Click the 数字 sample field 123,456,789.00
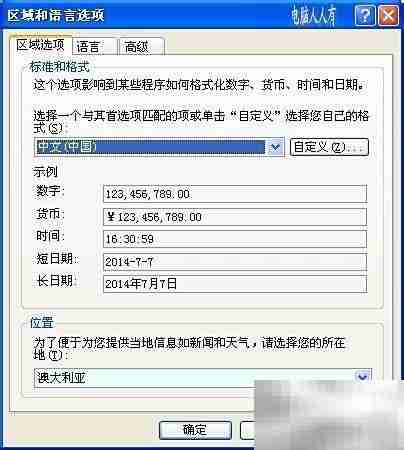The width and height of the screenshot is (404, 450). click(x=235, y=194)
